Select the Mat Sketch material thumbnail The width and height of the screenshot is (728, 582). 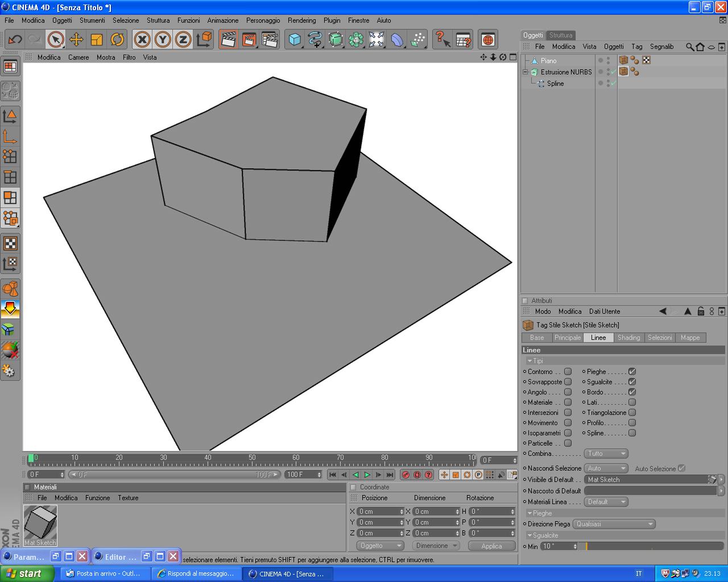pos(40,525)
